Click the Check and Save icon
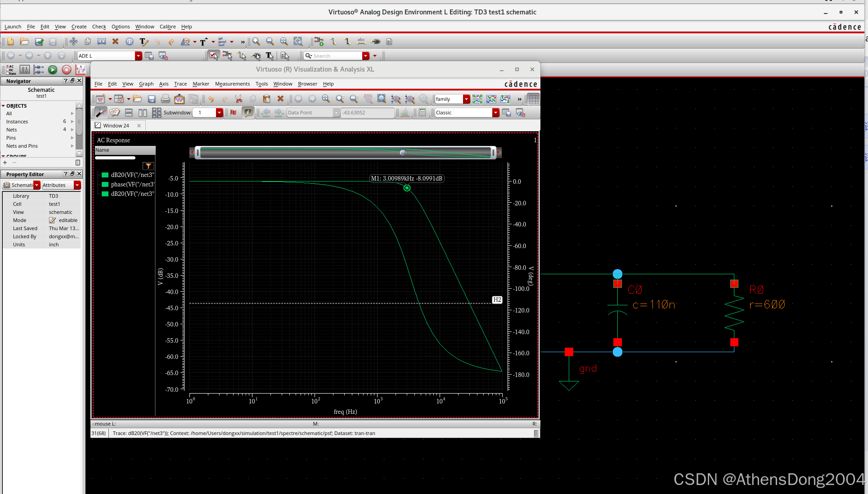868x494 pixels. tap(39, 42)
